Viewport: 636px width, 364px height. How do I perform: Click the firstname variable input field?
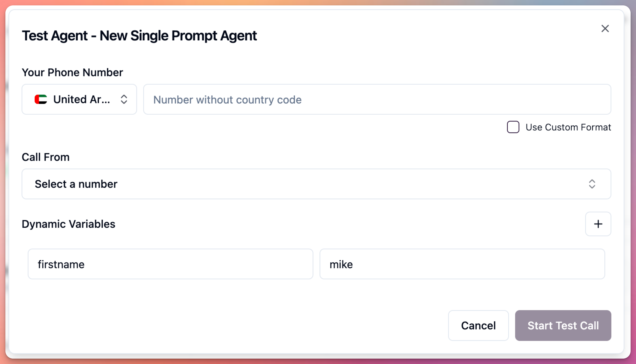click(170, 264)
